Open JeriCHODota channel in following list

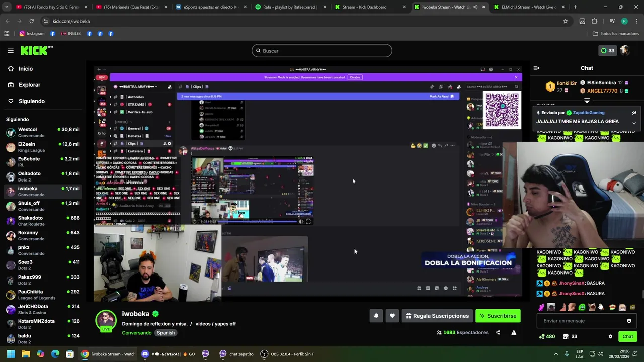pos(43,309)
